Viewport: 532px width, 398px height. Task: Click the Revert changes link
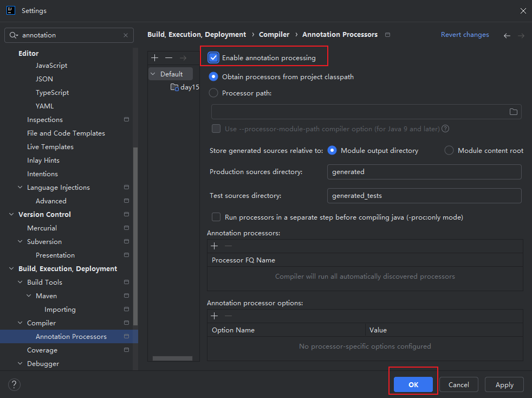465,35
